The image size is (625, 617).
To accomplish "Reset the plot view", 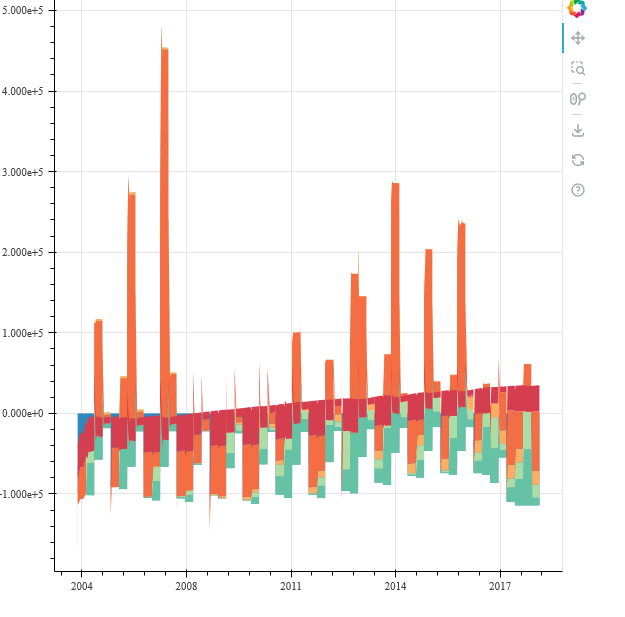I will [x=578, y=160].
